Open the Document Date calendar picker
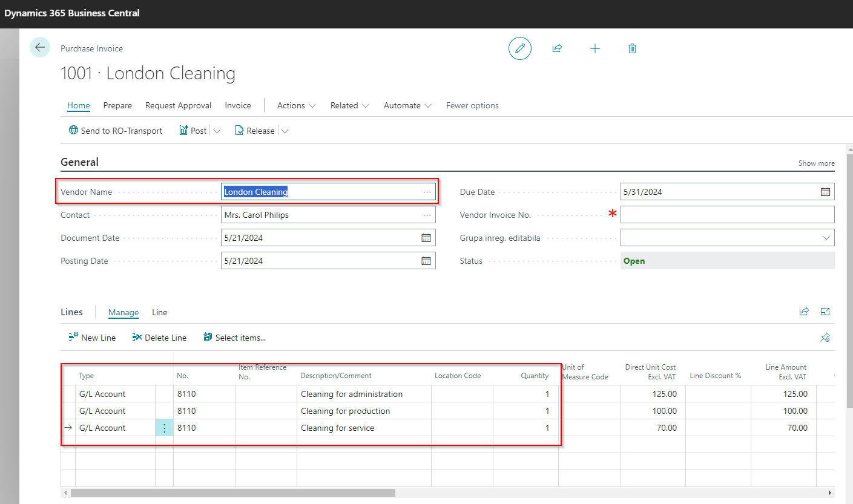Screen dimensions: 853x504 (426, 238)
